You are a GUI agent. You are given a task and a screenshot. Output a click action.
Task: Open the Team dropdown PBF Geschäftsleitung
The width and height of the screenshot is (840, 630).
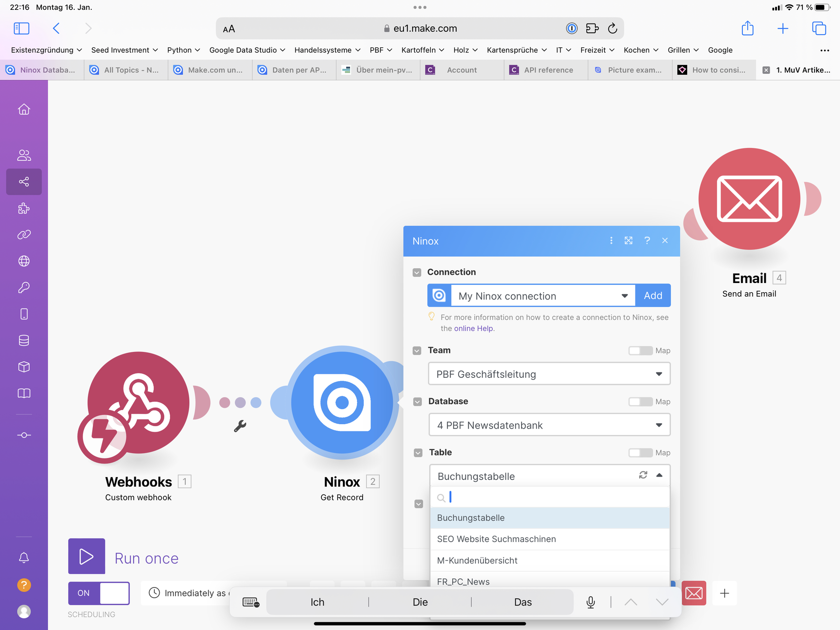(549, 374)
